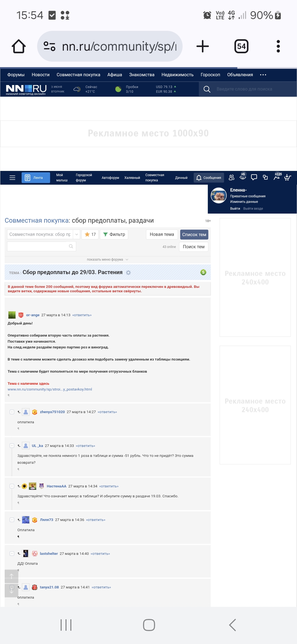The width and height of the screenshot is (297, 644).
Task: Open Недвижимость in the top navigation
Action: (178, 75)
